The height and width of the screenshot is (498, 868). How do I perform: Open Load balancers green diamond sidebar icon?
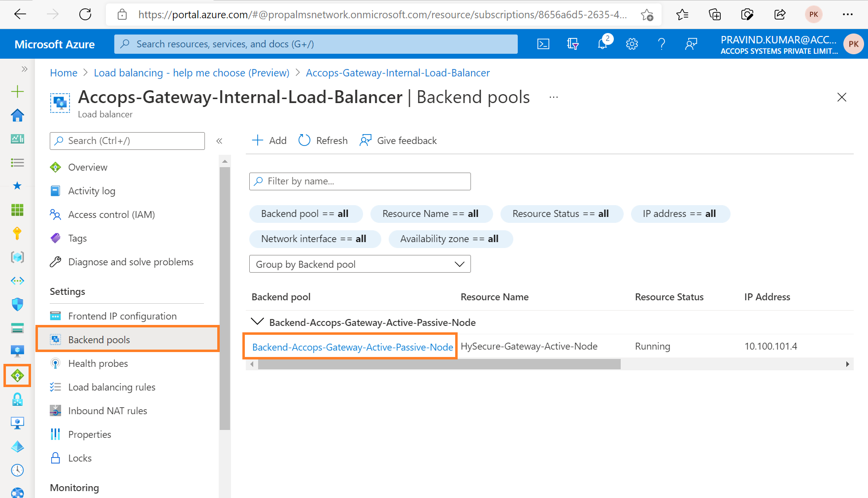point(17,376)
